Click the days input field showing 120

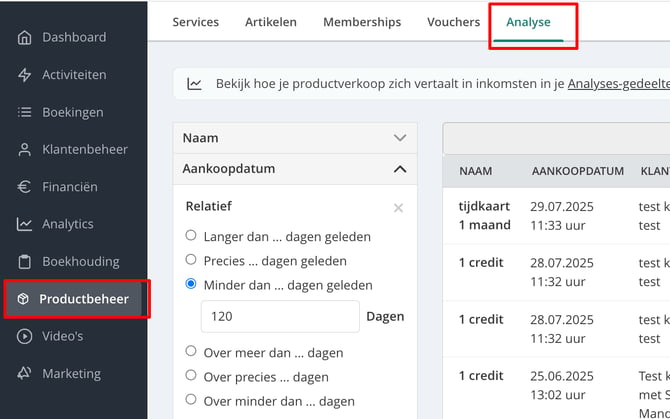280,316
